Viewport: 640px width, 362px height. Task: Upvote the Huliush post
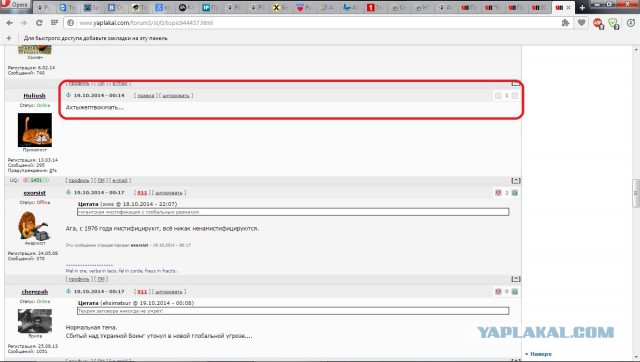click(x=515, y=95)
